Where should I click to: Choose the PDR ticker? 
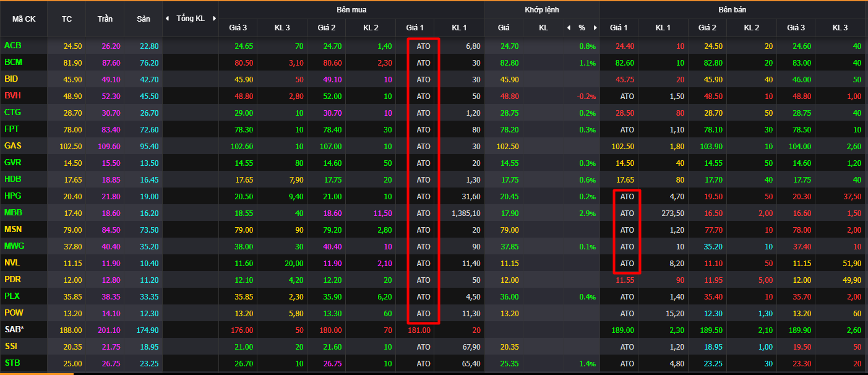[x=12, y=279]
